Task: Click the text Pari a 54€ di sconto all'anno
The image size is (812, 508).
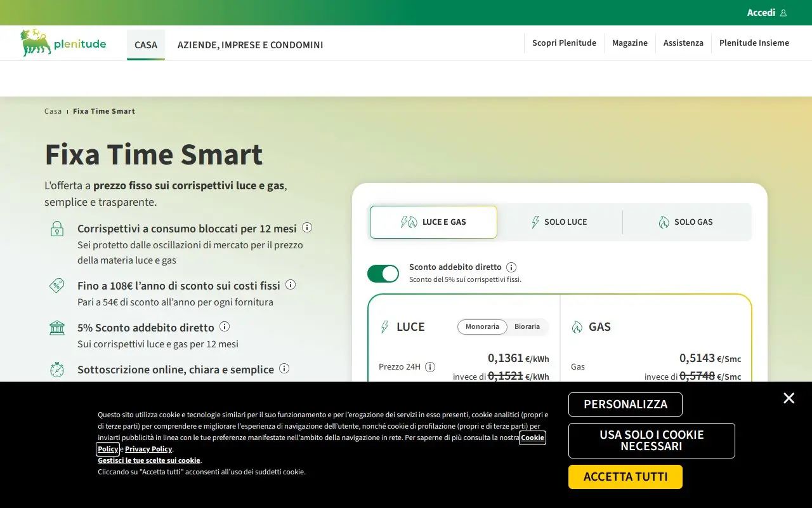Action: click(175, 302)
